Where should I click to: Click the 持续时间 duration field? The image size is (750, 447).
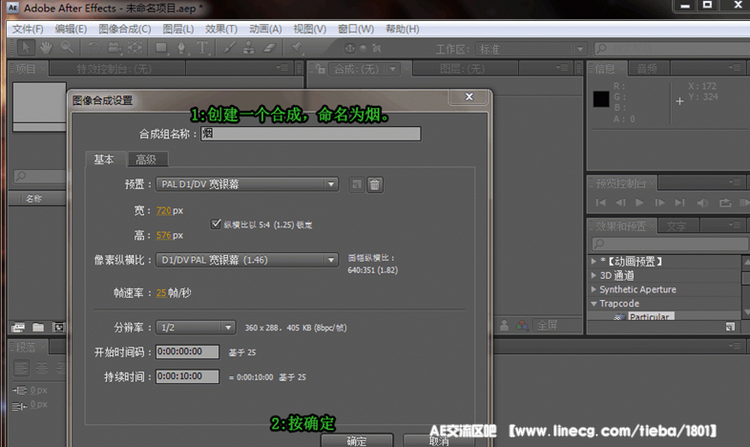(188, 377)
